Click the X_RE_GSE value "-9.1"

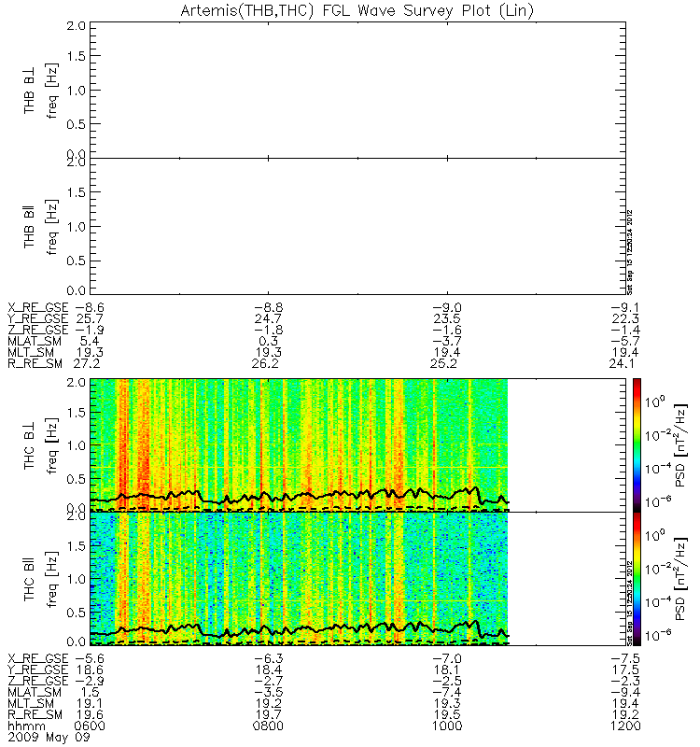[624, 307]
